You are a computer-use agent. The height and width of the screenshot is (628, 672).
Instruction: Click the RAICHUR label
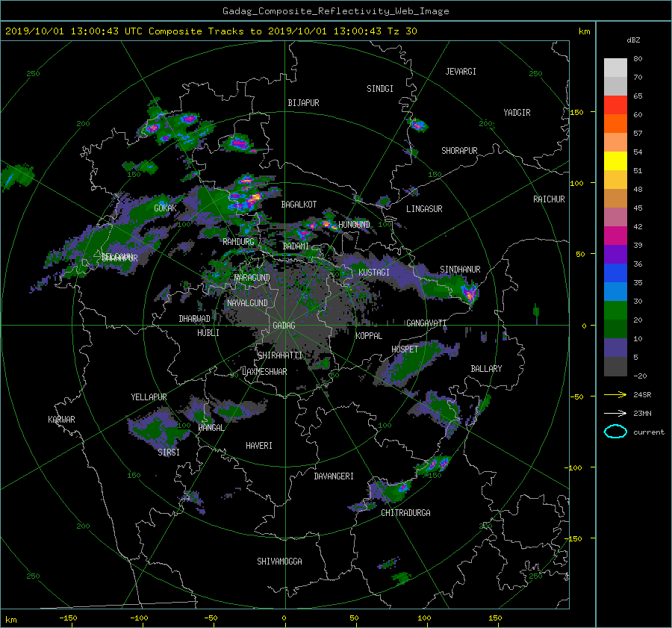(549, 199)
